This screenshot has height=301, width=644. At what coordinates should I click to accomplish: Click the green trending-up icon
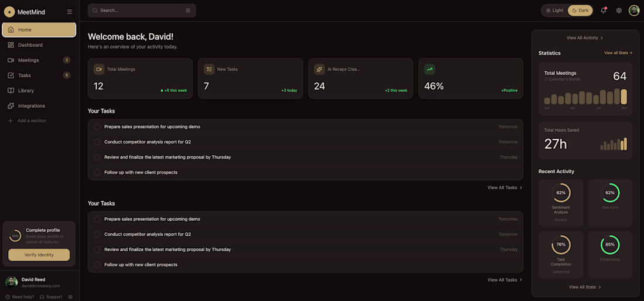430,69
